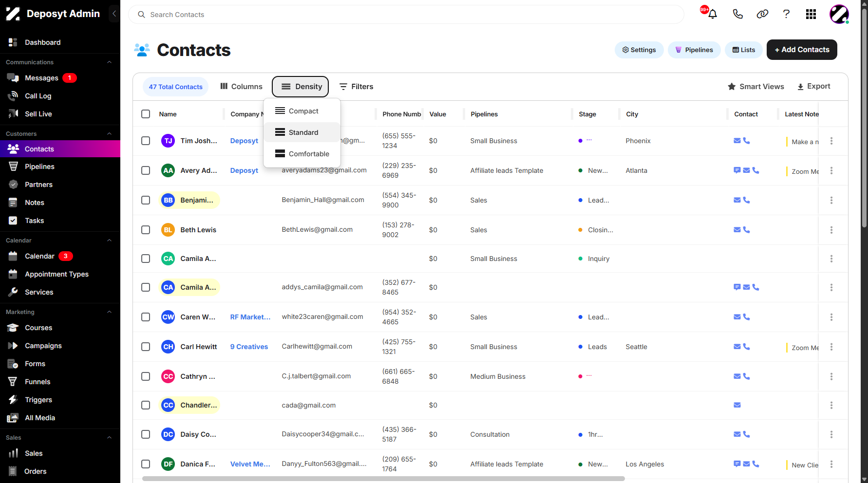This screenshot has width=868, height=483.
Task: Choose Compact density option
Action: 302,111
